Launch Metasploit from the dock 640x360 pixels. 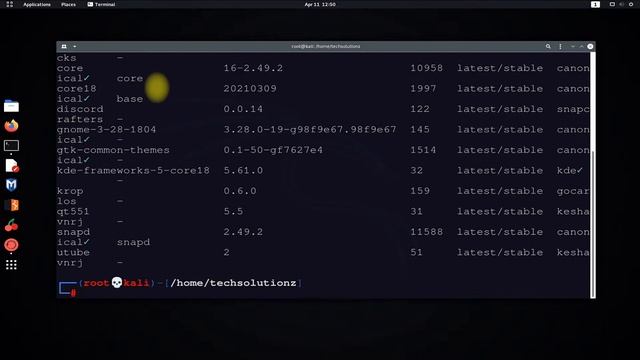coord(11,185)
